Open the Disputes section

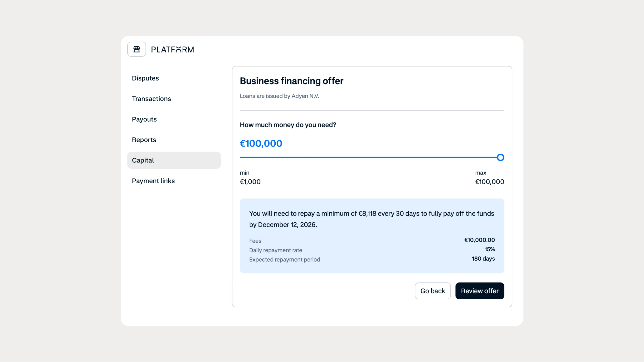(145, 78)
